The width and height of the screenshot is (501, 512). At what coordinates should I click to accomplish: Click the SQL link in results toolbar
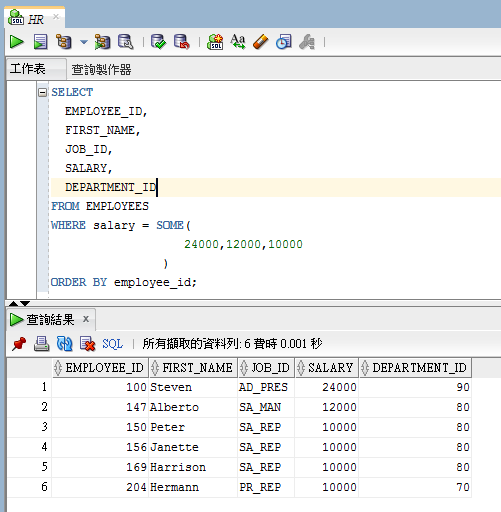pos(113,344)
